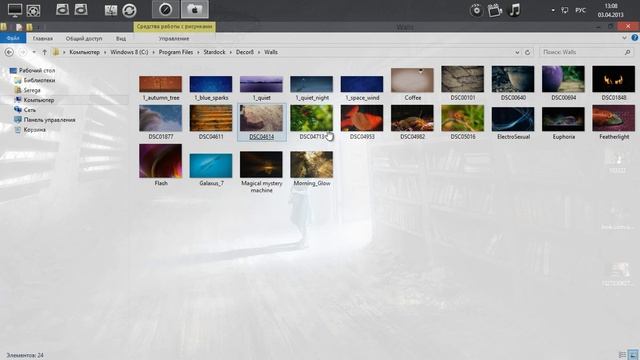Open the Finder-style taskbar icon

click(x=111, y=10)
